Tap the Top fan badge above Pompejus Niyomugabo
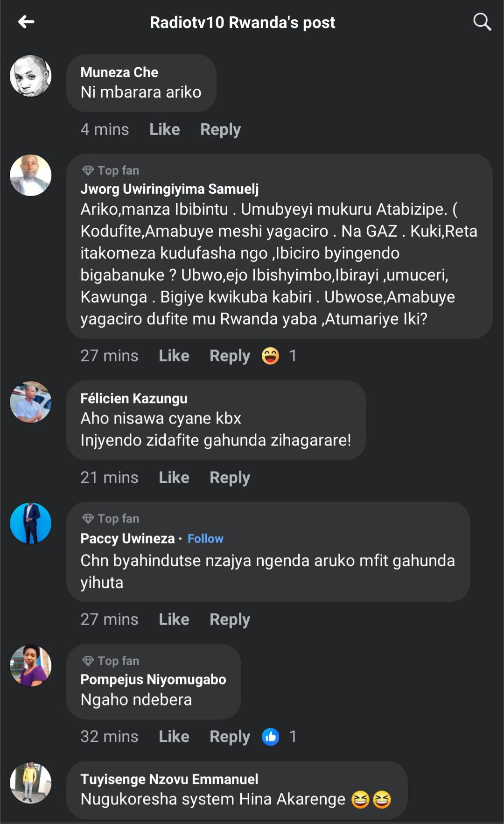Image resolution: width=504 pixels, height=824 pixels. point(111,661)
